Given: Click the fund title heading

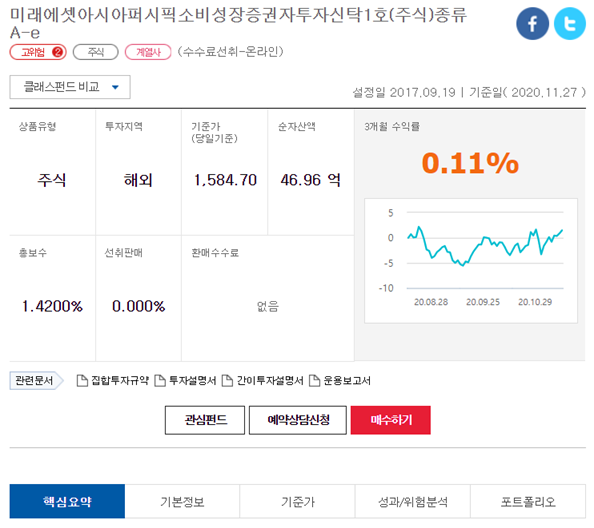Looking at the screenshot, I should tap(238, 23).
